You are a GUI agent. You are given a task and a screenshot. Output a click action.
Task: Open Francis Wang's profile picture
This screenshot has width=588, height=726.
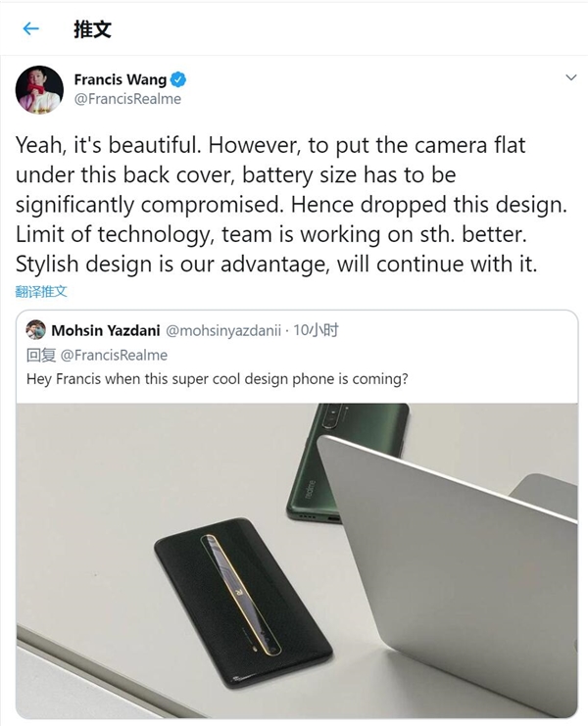pos(39,89)
